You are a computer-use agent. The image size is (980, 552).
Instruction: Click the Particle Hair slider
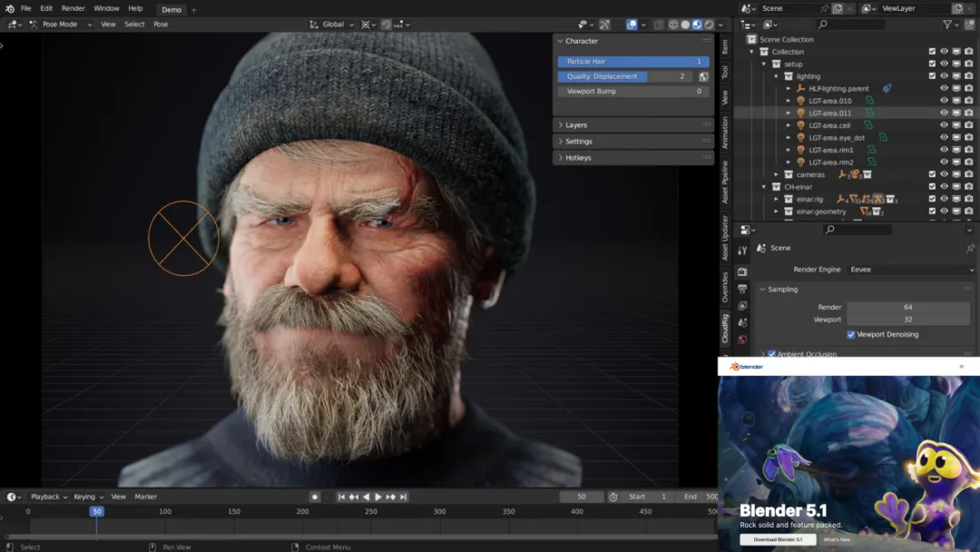(x=633, y=62)
